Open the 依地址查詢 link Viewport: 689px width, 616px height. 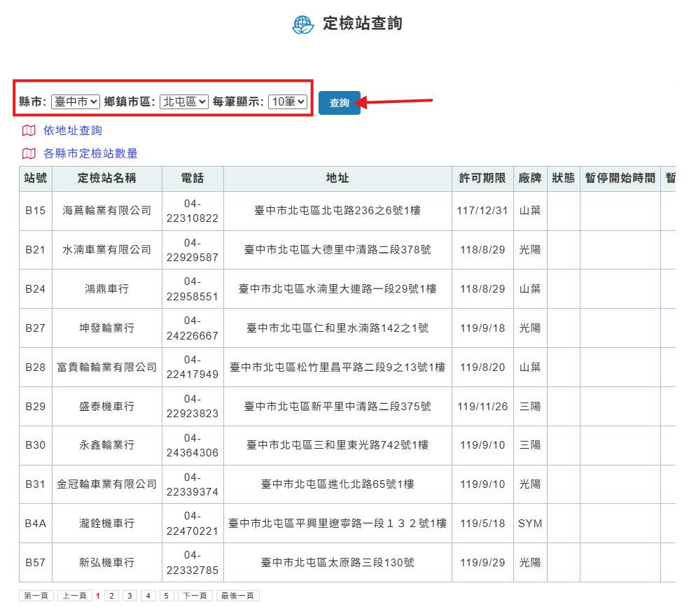[73, 130]
